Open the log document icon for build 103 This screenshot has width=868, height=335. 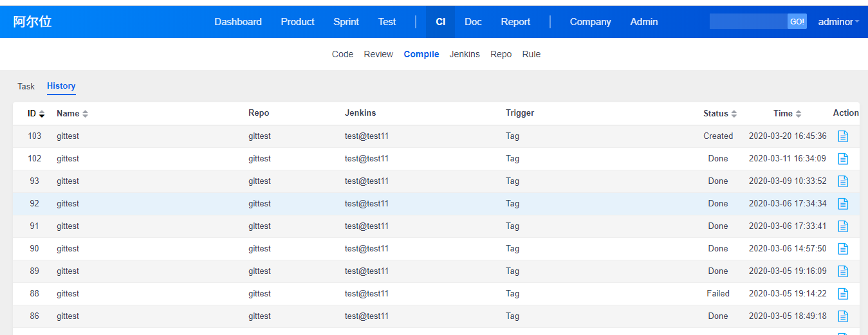[x=842, y=136]
